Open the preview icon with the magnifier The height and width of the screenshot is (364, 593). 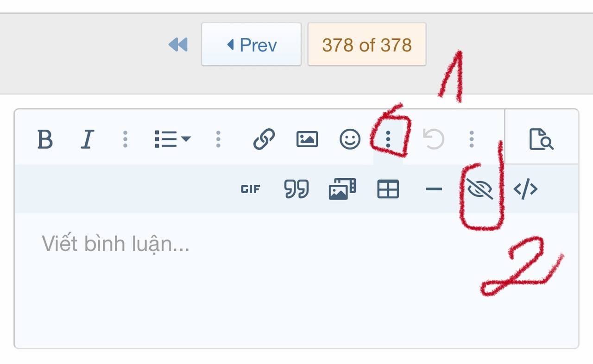coord(542,139)
